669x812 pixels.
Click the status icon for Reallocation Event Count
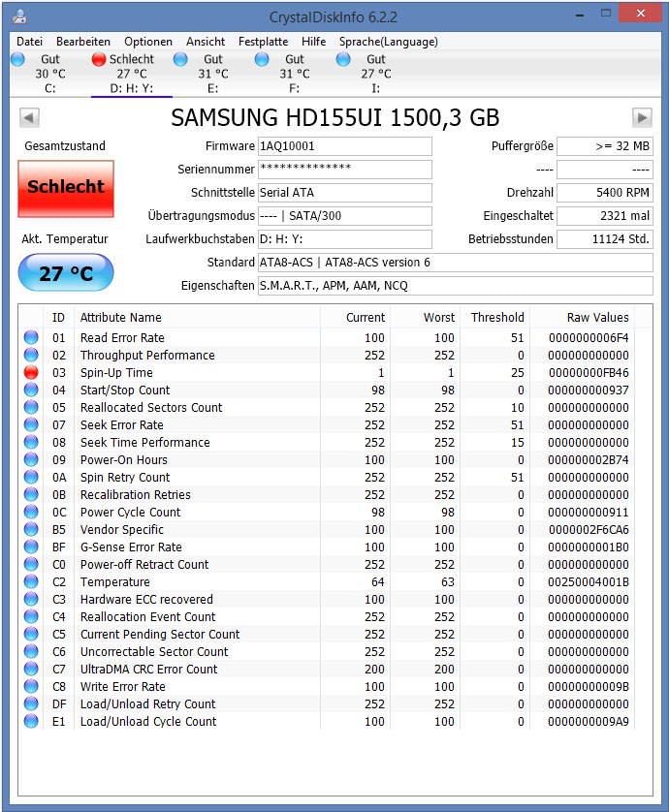coord(31,616)
